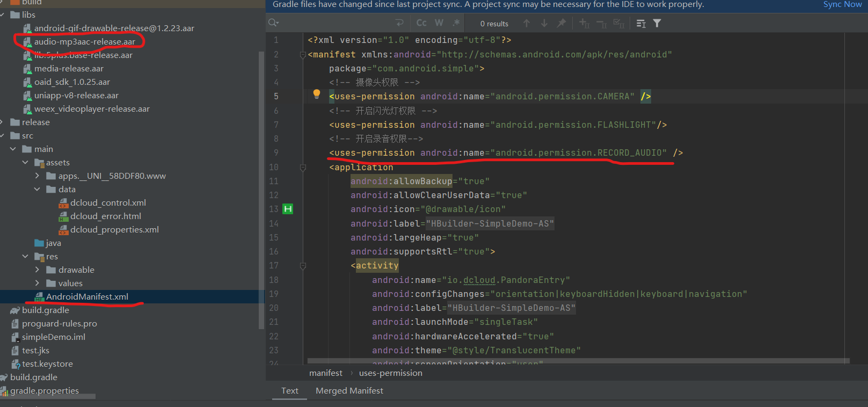Select AndroidManifest.xml in project tree

tap(87, 297)
